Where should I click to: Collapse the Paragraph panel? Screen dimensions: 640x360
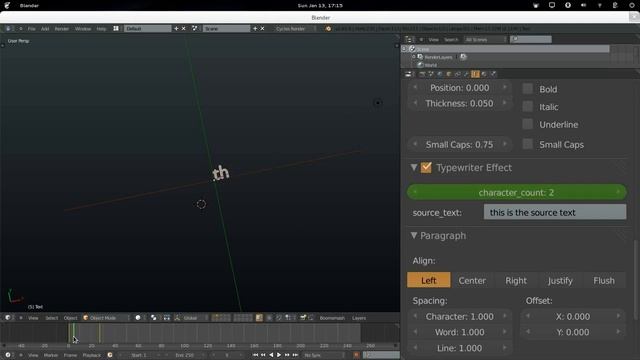(414, 236)
